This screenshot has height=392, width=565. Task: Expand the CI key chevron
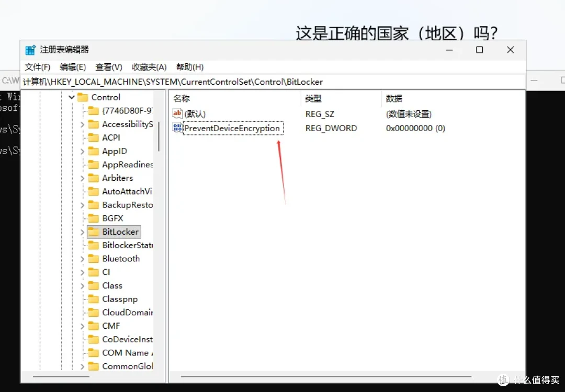(x=82, y=272)
